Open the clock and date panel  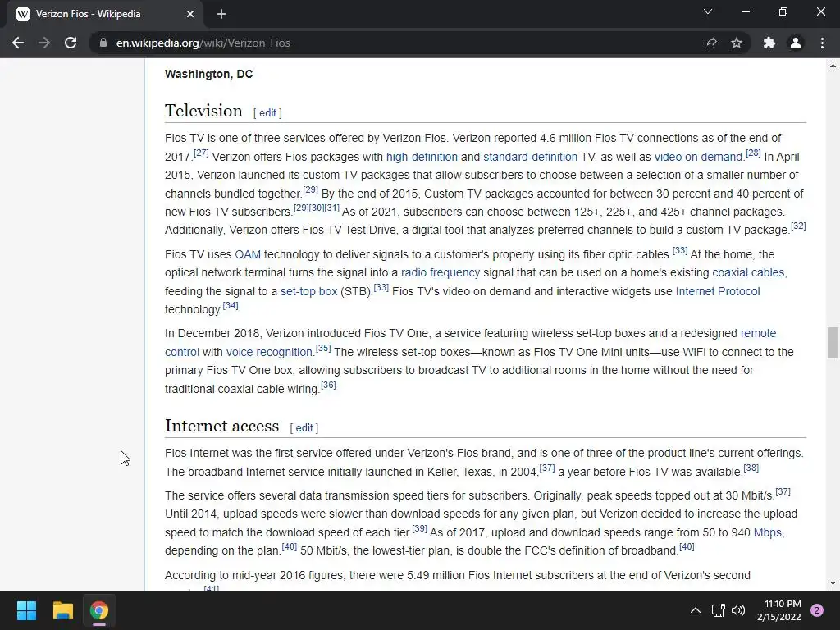(x=779, y=610)
